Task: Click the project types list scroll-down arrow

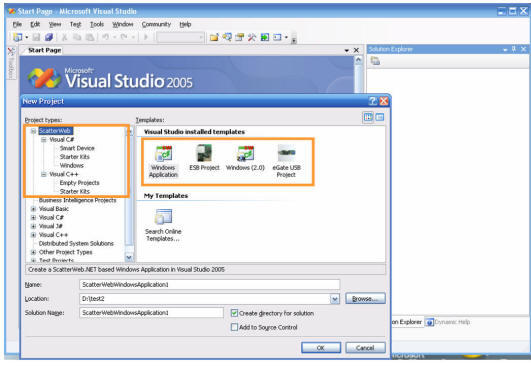Action: pyautogui.click(x=129, y=258)
